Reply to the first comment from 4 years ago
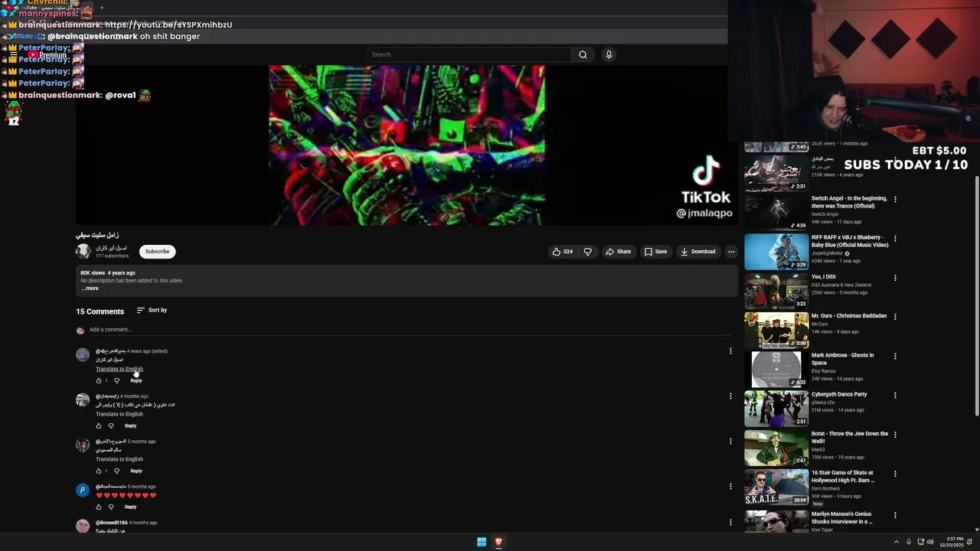The image size is (980, 551). pyautogui.click(x=136, y=380)
